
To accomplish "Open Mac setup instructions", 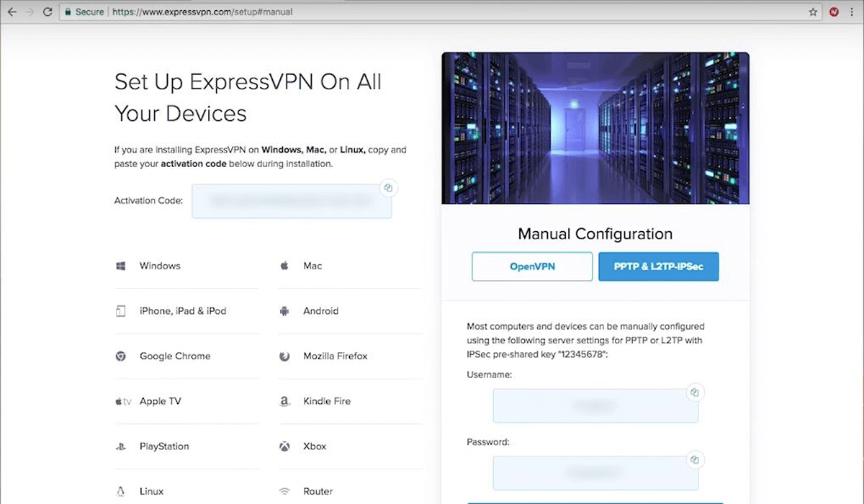I will (312, 266).
